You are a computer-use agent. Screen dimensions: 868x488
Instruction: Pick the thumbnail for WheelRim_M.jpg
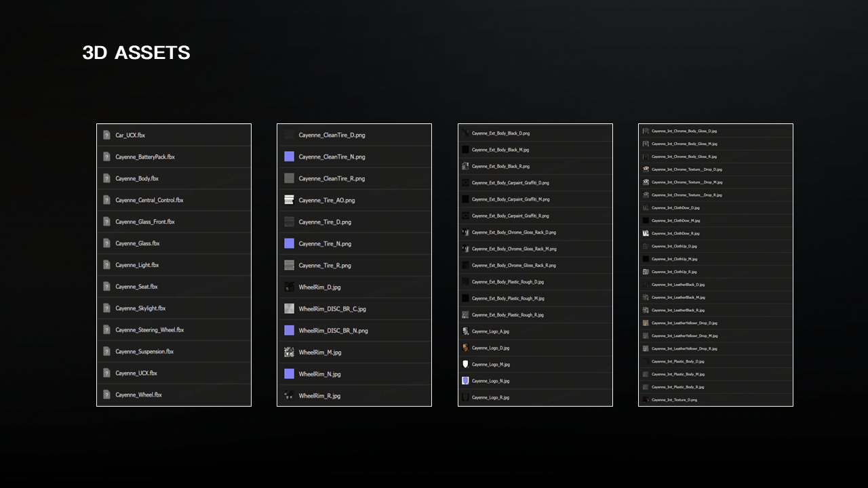(x=289, y=352)
